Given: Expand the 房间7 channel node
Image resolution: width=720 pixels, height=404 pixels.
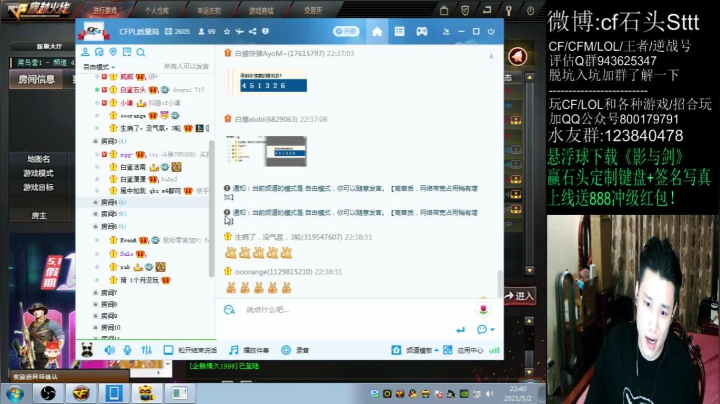Looking at the screenshot, I should pos(96,292).
